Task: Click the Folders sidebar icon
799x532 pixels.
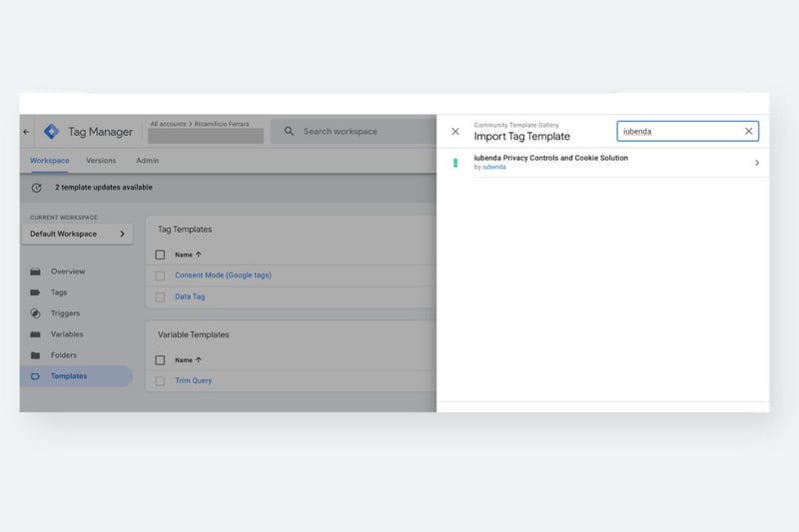Action: [x=35, y=355]
